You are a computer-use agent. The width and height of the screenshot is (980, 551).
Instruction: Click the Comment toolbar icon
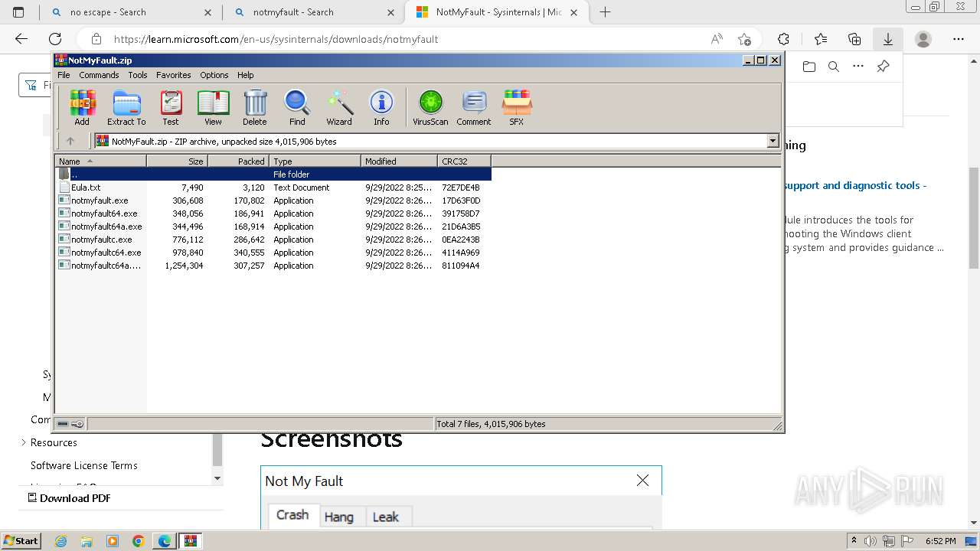pyautogui.click(x=474, y=107)
